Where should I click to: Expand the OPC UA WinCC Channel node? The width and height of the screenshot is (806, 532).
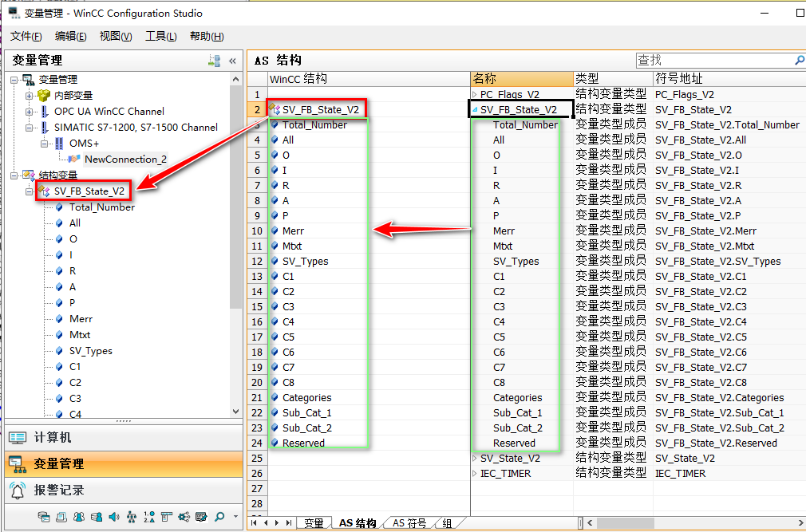coord(30,112)
